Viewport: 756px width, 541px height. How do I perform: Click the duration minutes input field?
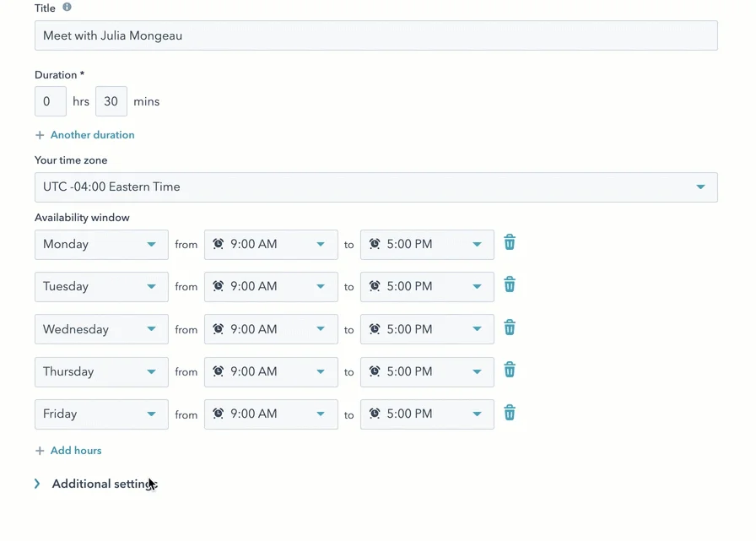(111, 101)
